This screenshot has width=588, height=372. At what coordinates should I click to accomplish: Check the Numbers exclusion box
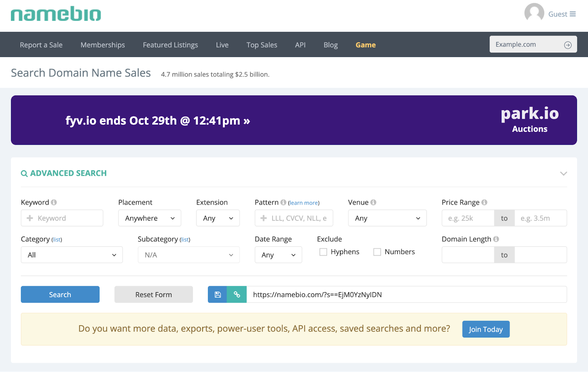click(377, 252)
